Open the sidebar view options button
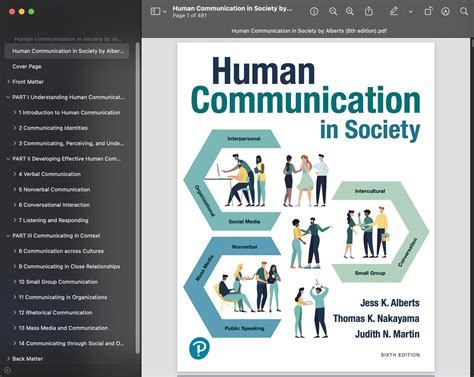Image resolution: width=474 pixels, height=377 pixels. point(155,11)
